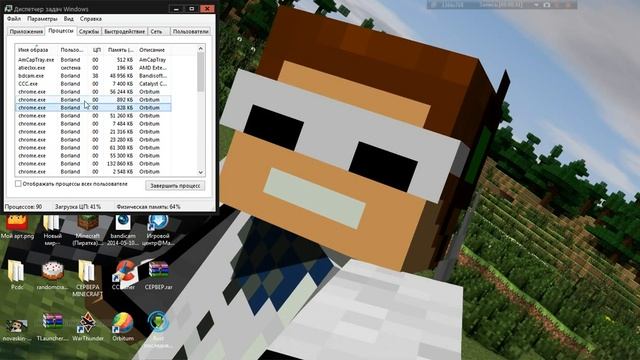The width and height of the screenshot is (640, 360).
Task: Select chrome.exe row using 61 308 КБ
Action: pyautogui.click(x=93, y=148)
